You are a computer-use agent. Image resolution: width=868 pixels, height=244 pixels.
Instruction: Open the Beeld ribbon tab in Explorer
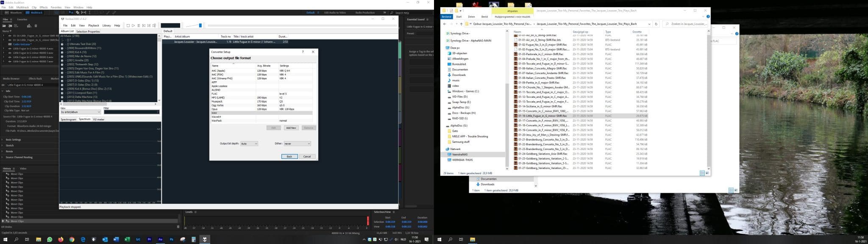[x=484, y=17]
